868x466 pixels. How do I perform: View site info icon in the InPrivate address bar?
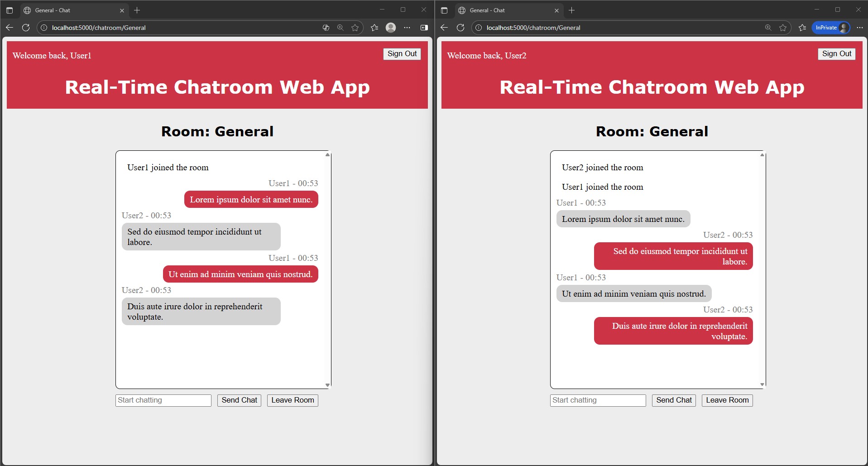point(479,28)
